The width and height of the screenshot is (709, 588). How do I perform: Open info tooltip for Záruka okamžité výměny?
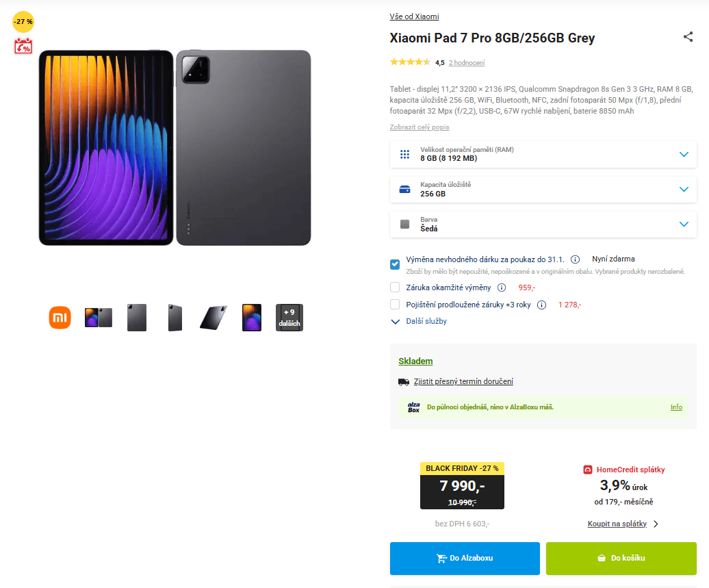[502, 287]
